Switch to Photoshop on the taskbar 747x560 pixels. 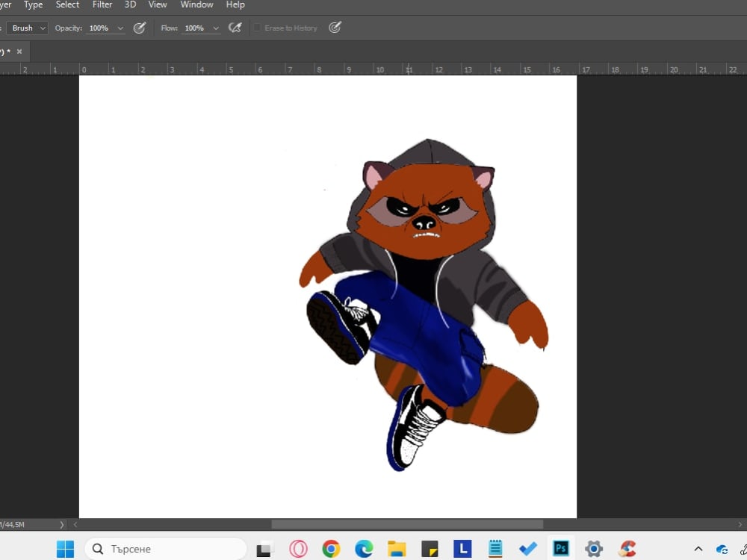coord(561,549)
